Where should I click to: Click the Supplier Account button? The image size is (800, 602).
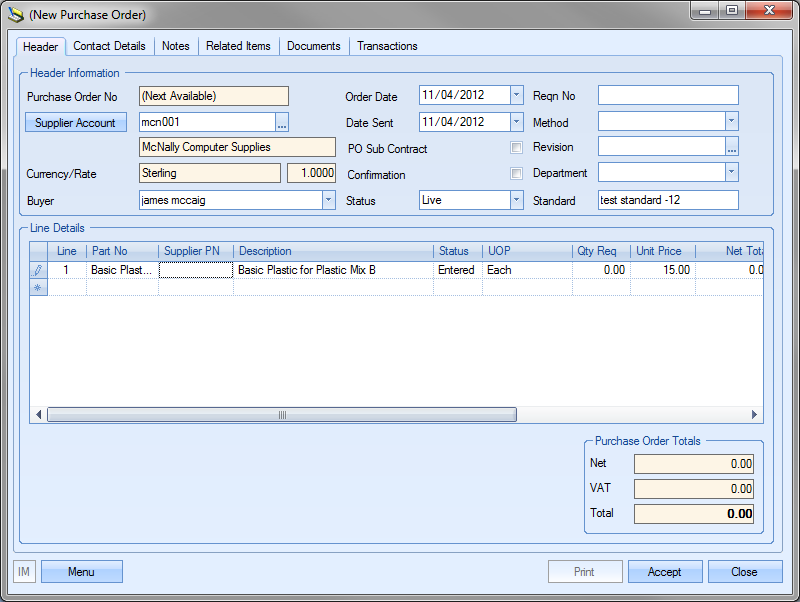click(x=75, y=123)
